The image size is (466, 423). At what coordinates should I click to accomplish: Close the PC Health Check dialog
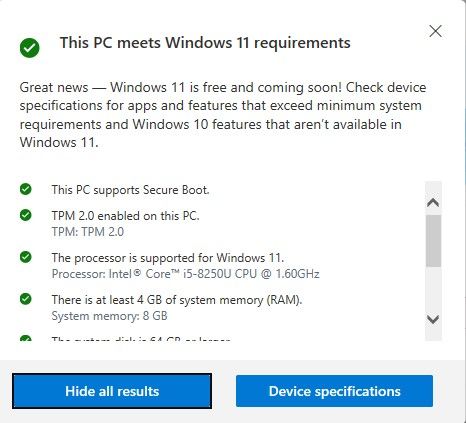click(x=435, y=31)
